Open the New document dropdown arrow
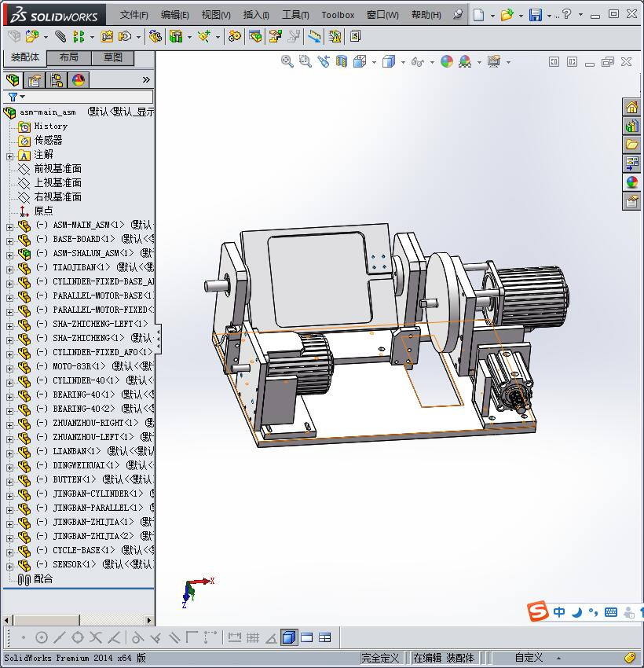Screen dimensions: 644x668 [x=492, y=16]
